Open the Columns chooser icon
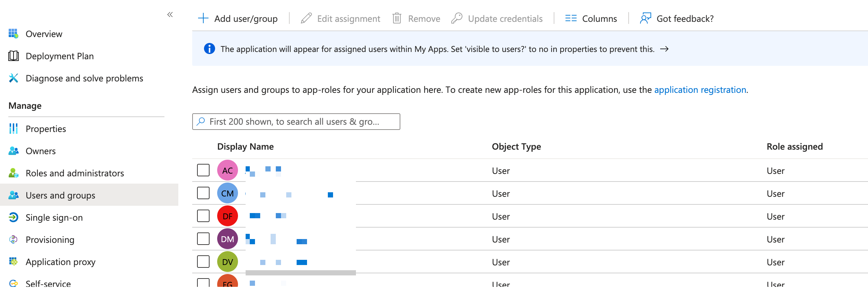Viewport: 868px width, 291px height. [x=570, y=18]
